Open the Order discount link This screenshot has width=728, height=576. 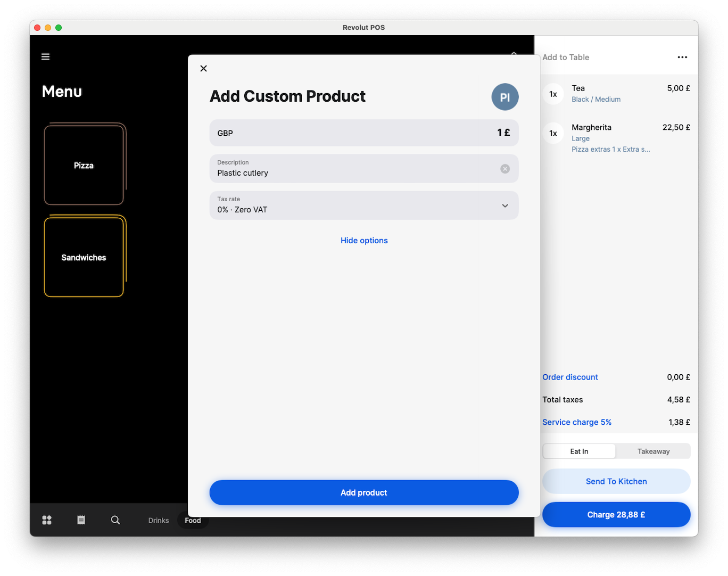570,377
